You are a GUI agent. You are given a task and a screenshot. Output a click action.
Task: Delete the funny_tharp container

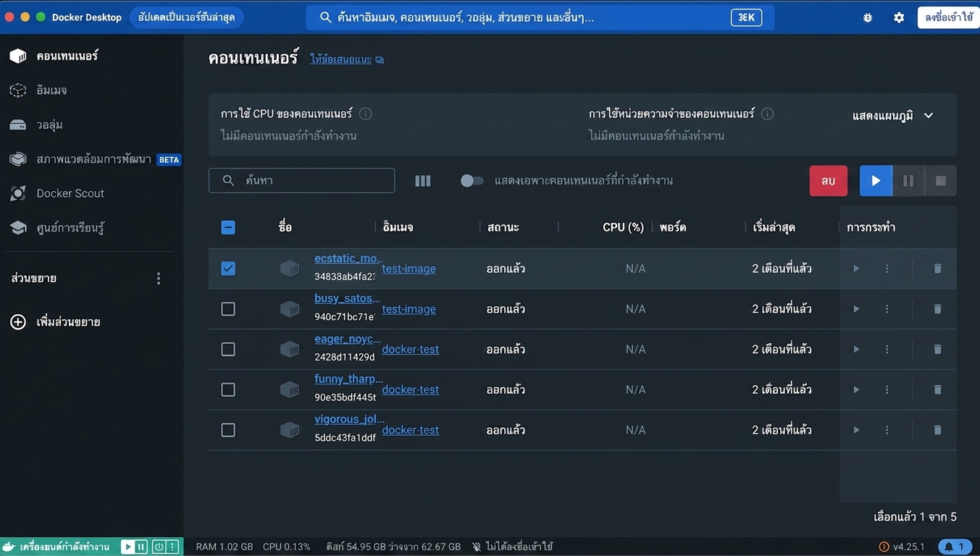pyautogui.click(x=937, y=389)
